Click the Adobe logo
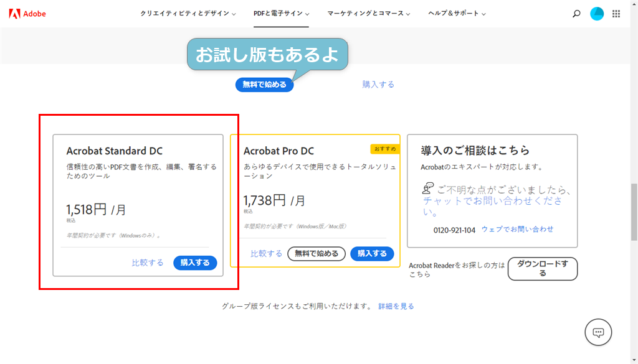Viewport: 638px width, 364px height. point(27,14)
